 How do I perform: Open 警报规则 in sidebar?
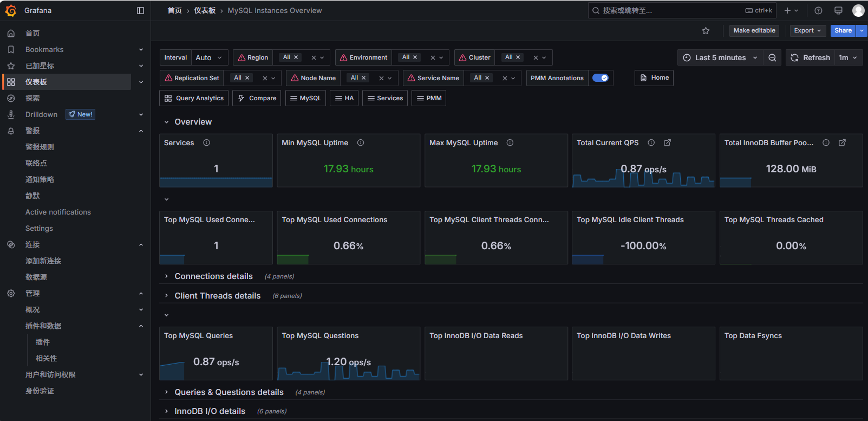click(x=40, y=147)
